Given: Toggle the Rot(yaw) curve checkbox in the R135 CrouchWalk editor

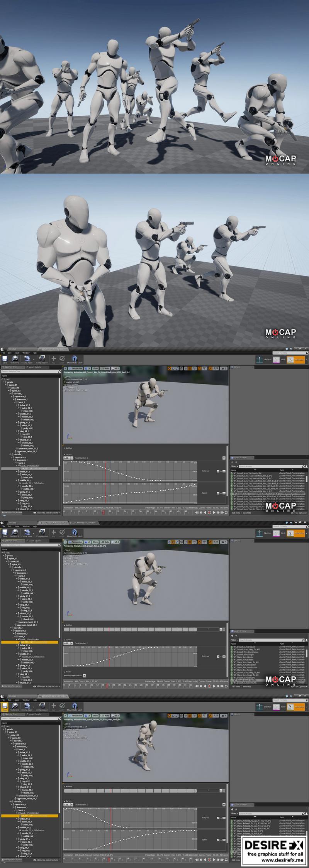Looking at the screenshot, I should point(218,471).
